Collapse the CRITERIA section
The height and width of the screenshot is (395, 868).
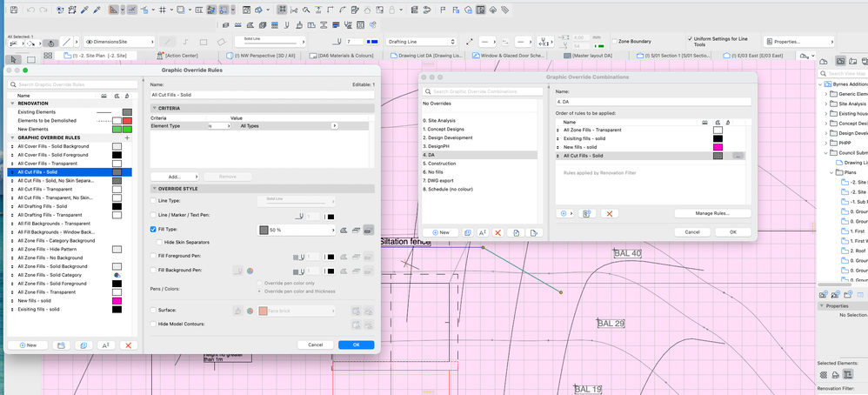point(154,108)
